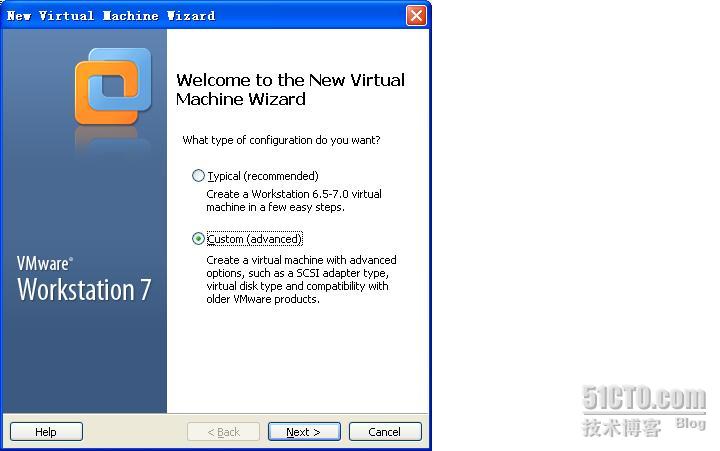
Task: Click the VMware Workstation logo icon
Action: tap(113, 86)
